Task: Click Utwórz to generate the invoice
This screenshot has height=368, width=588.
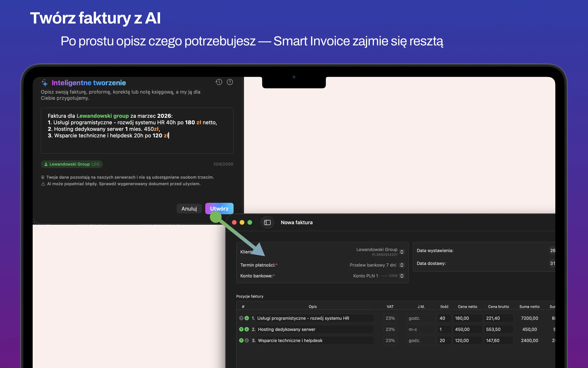Action: 219,209
